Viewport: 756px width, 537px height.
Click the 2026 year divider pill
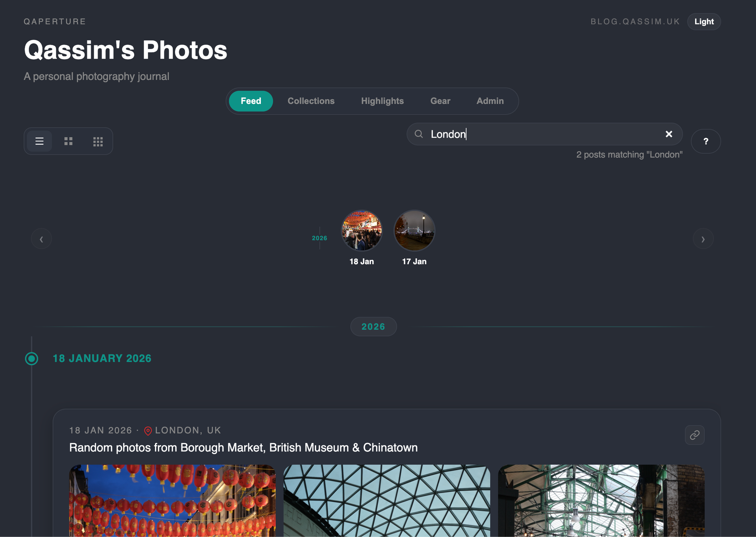pos(373,327)
